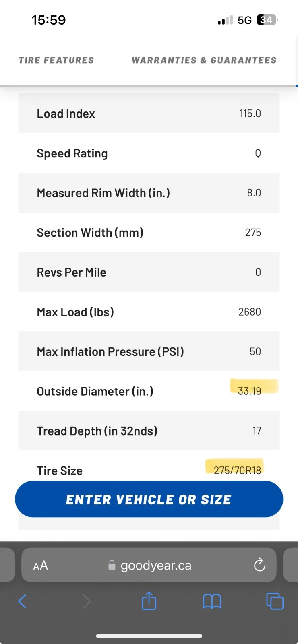Tap the Tread Depth (in 32nds) row

[x=149, y=431]
